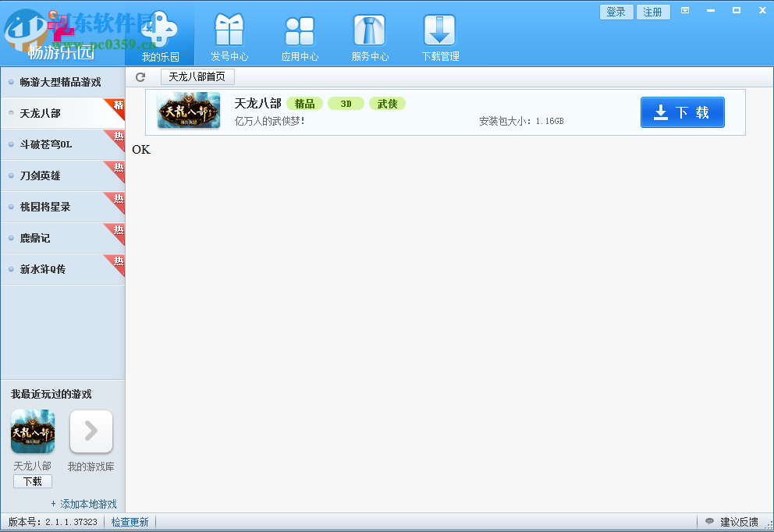Viewport: 774px width, 532px height.
Task: Click the blue 下载 download button
Action: [682, 112]
